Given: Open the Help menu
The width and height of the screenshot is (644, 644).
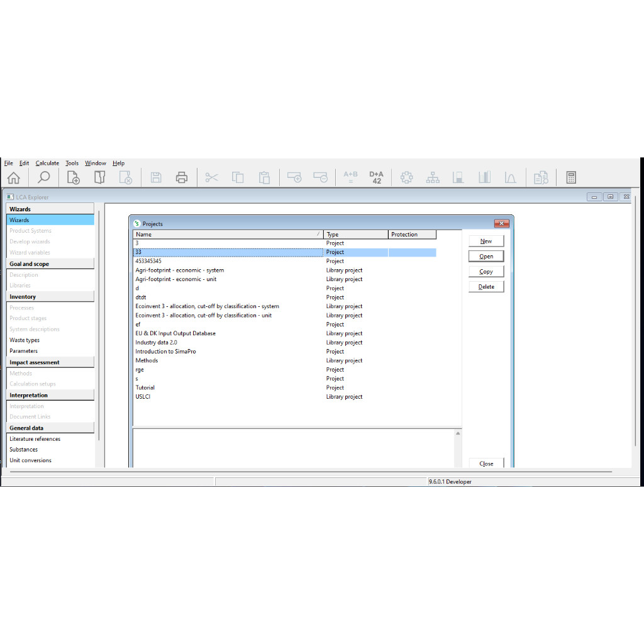Looking at the screenshot, I should (119, 163).
